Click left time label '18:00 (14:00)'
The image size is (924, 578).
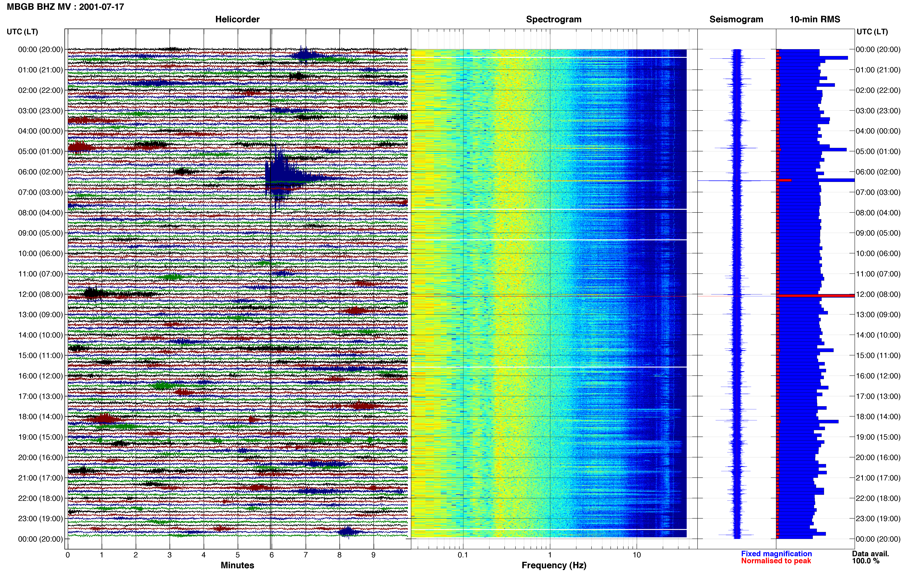41,416
